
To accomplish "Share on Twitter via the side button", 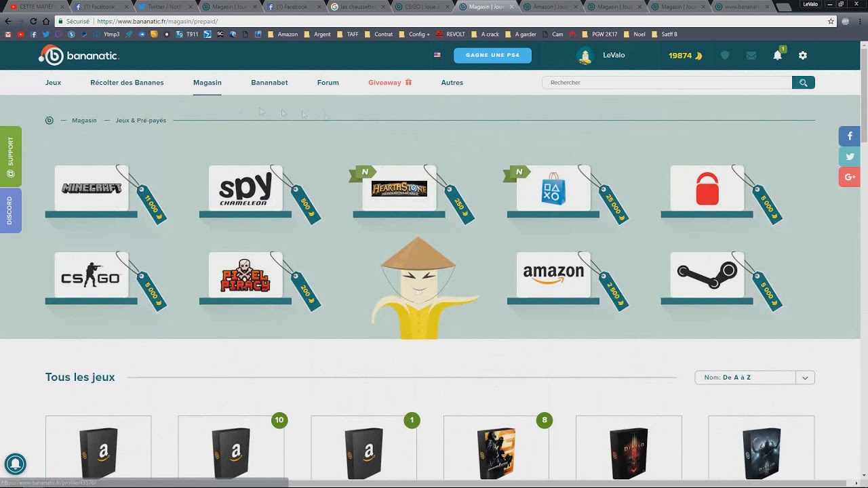I will [x=850, y=157].
